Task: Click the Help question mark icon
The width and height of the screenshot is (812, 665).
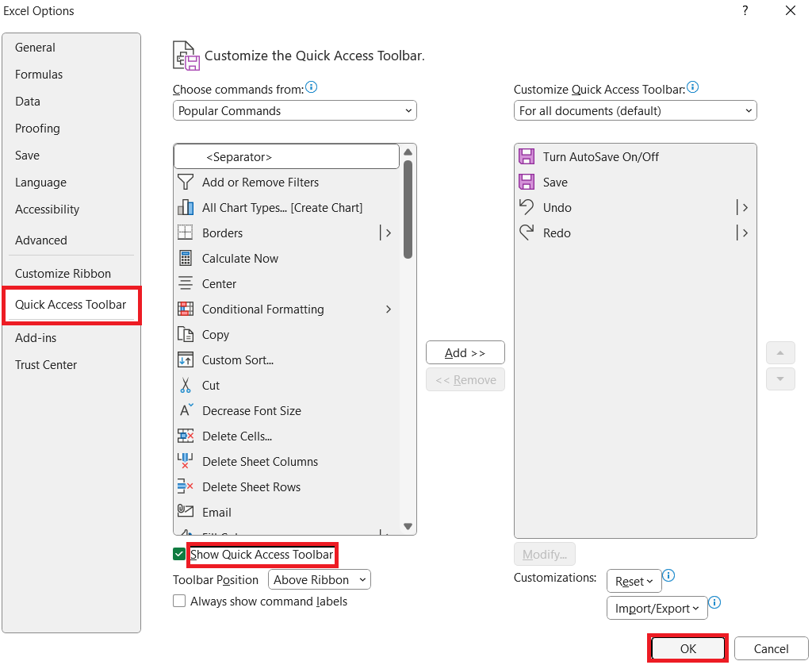Action: (745, 10)
